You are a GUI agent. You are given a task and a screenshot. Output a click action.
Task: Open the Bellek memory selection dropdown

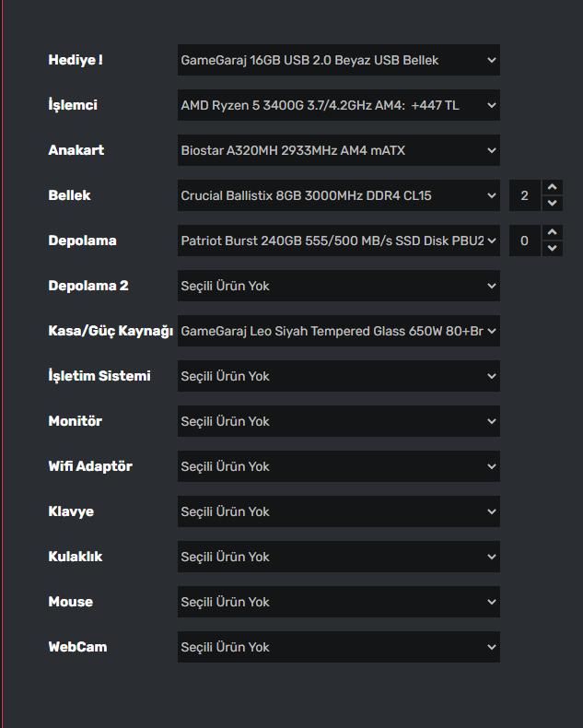(x=338, y=195)
